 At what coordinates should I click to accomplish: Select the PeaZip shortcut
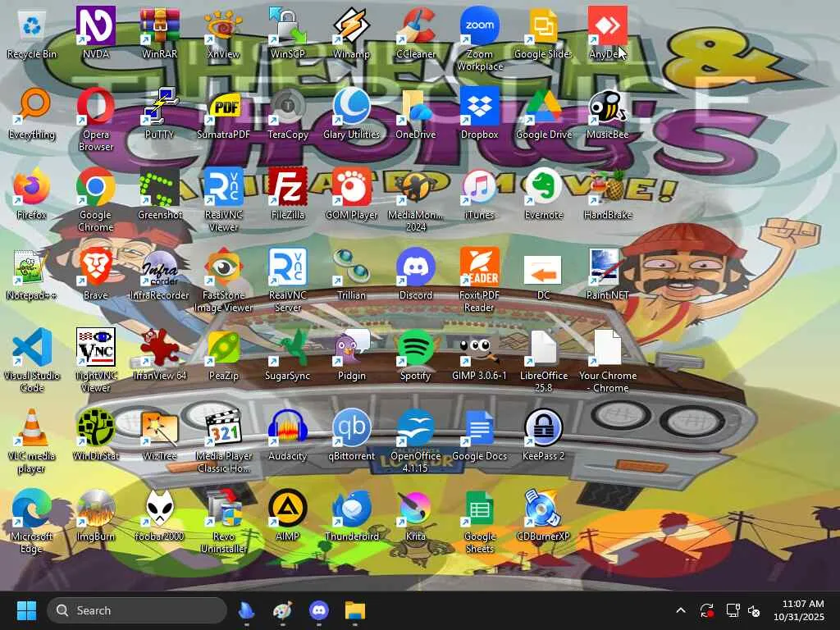pyautogui.click(x=223, y=347)
